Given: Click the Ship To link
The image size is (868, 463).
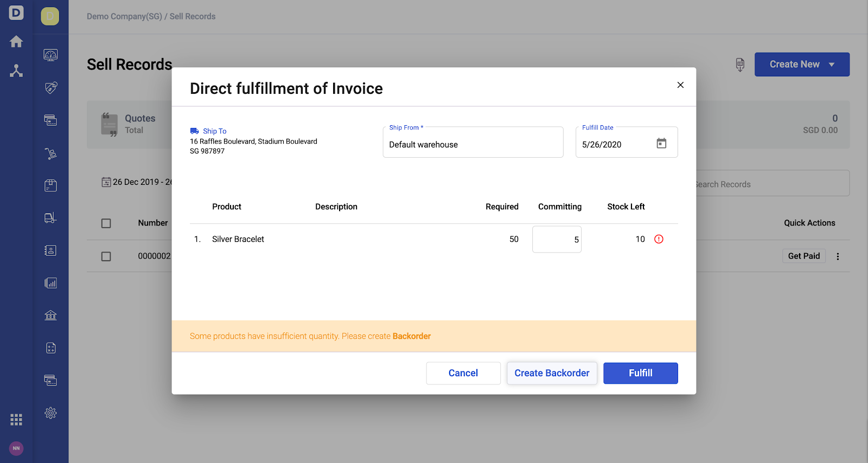Looking at the screenshot, I should (x=215, y=131).
